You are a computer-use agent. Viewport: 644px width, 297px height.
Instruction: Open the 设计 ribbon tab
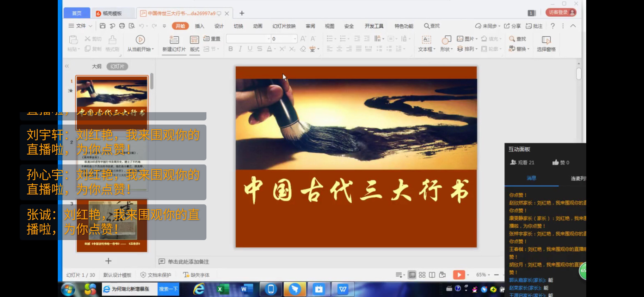(x=219, y=26)
